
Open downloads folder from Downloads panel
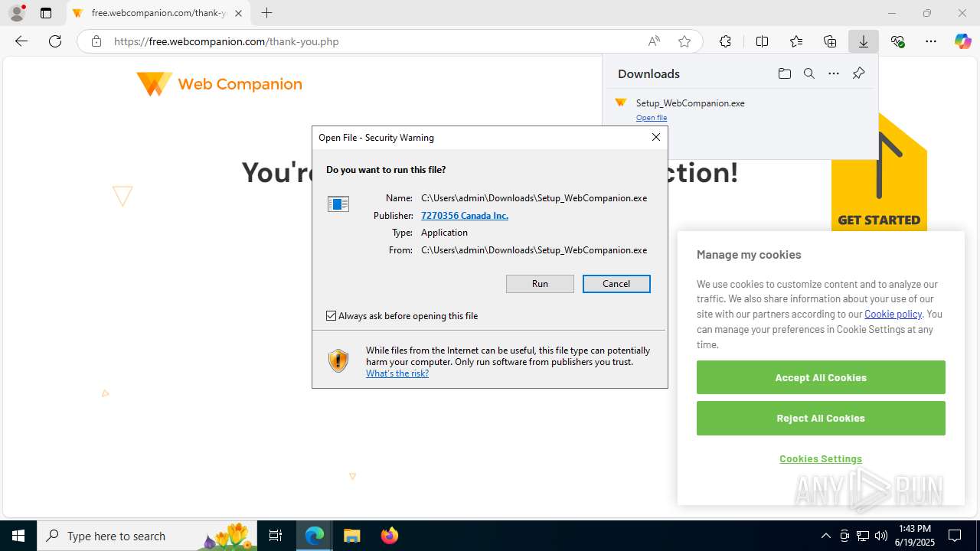click(784, 73)
